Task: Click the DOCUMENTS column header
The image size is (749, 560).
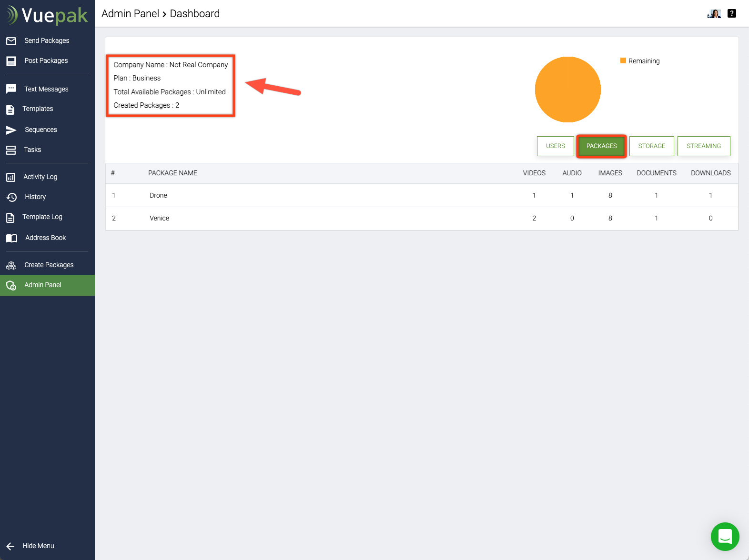Action: pos(657,173)
